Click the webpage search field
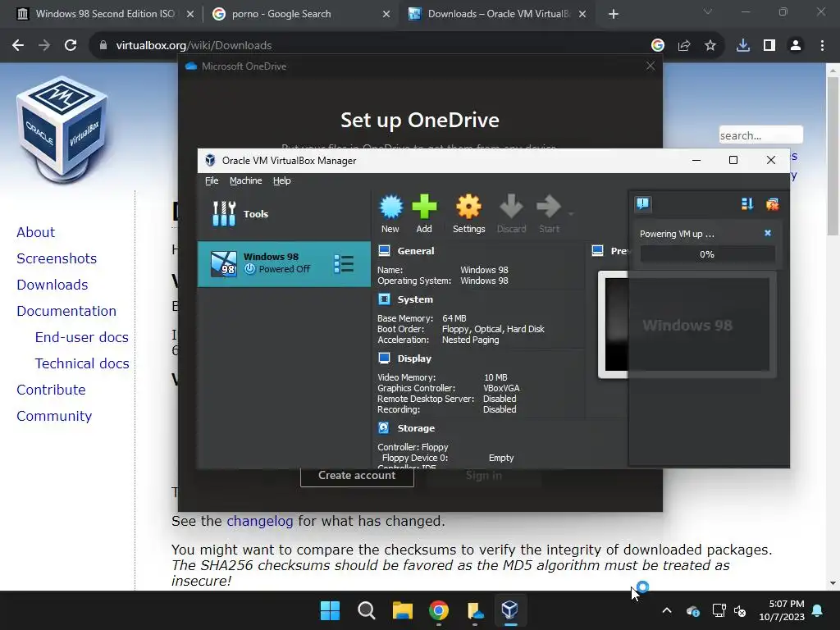 760,135
